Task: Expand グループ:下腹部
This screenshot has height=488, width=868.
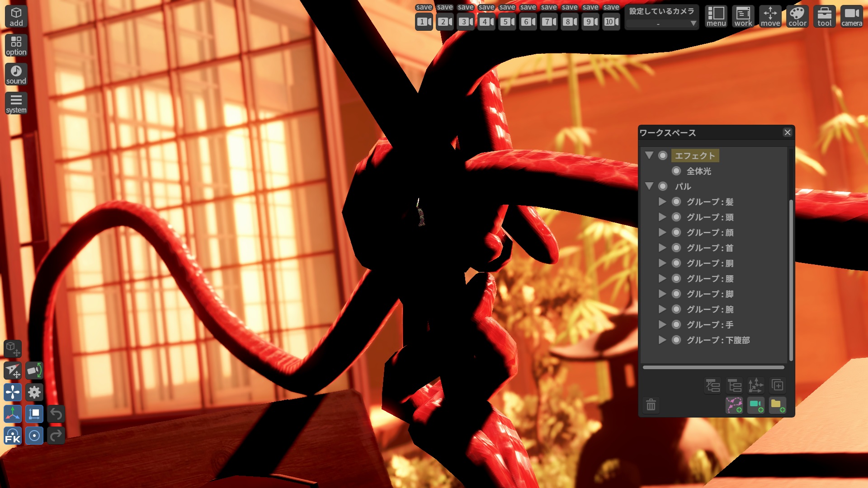Action: [662, 340]
